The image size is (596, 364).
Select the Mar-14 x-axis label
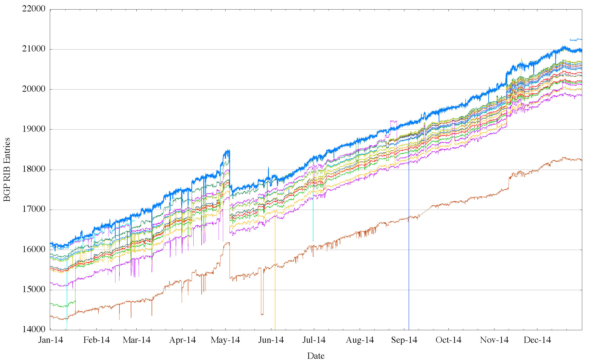click(137, 340)
